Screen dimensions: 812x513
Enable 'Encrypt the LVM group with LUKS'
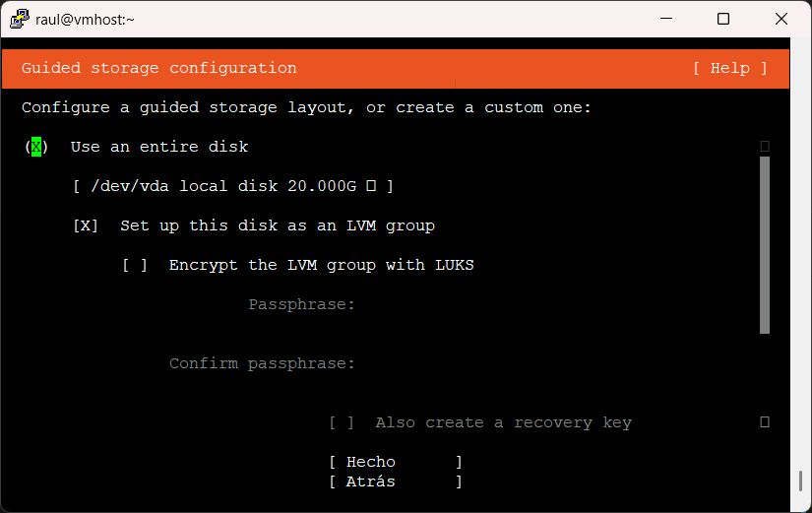tap(135, 265)
